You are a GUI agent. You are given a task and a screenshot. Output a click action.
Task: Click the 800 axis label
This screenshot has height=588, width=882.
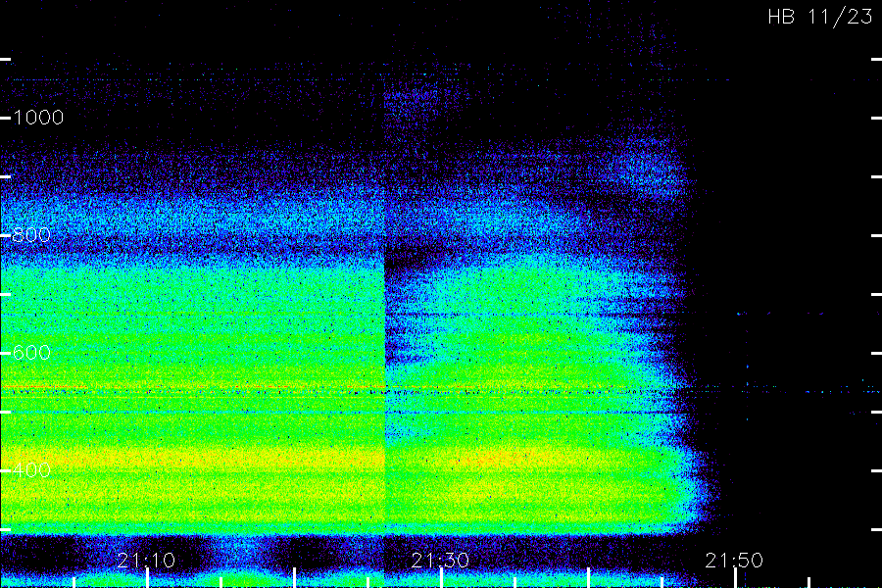(x=31, y=234)
